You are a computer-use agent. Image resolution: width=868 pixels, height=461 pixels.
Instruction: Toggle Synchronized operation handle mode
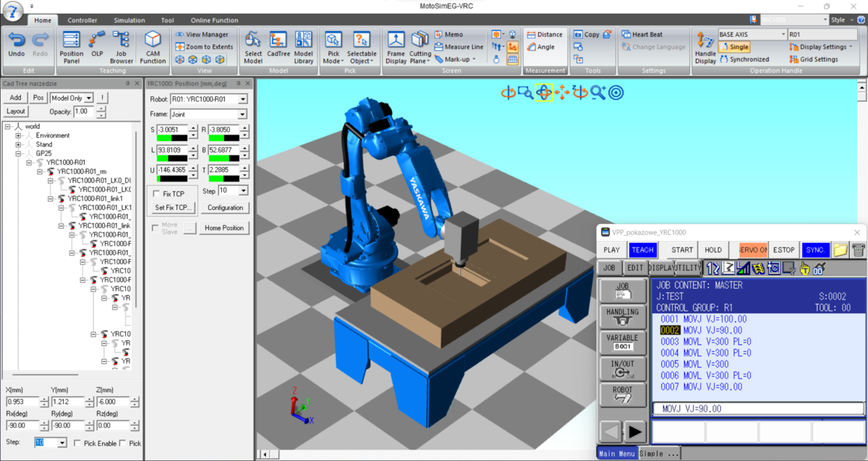tap(744, 59)
